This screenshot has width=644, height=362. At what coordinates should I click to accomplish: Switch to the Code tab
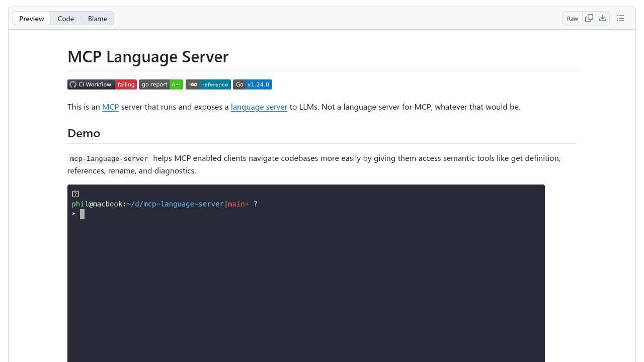coord(65,19)
